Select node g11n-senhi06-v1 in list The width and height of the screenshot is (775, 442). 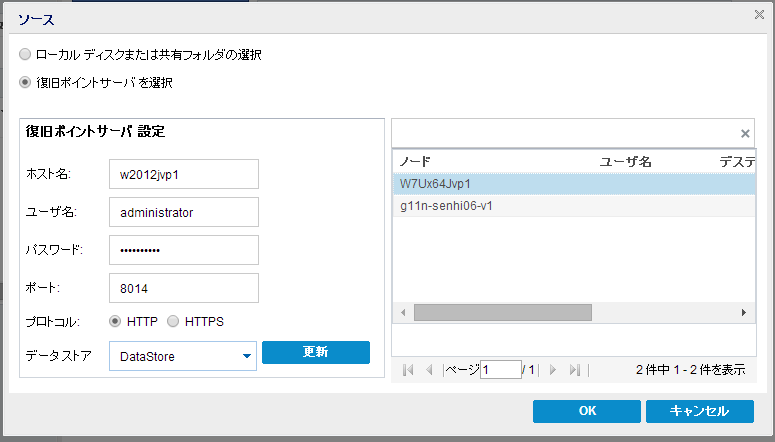click(x=446, y=206)
